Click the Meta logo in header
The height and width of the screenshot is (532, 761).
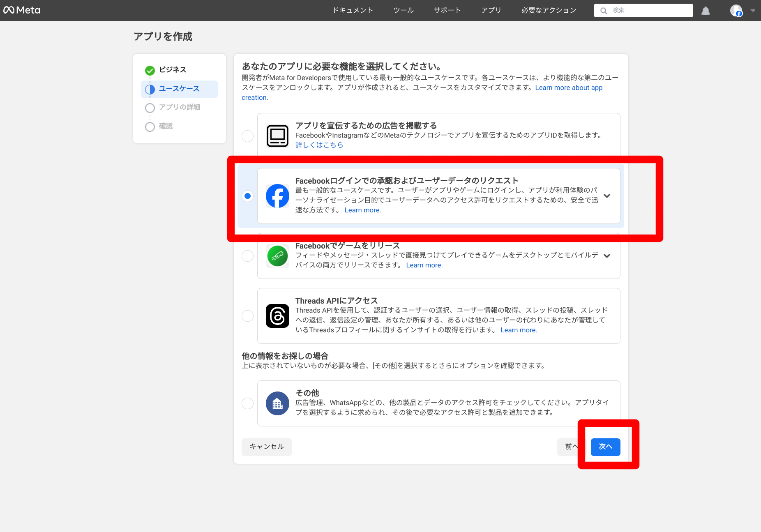[x=22, y=10]
